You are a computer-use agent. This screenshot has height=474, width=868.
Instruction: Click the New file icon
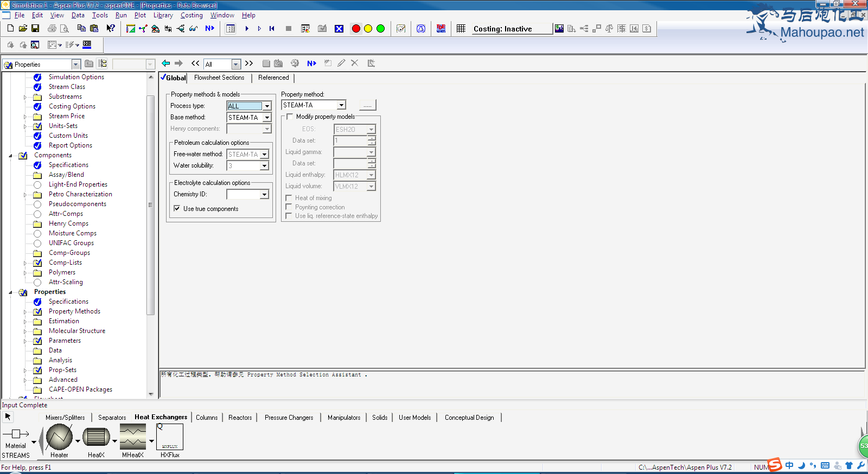(x=10, y=28)
